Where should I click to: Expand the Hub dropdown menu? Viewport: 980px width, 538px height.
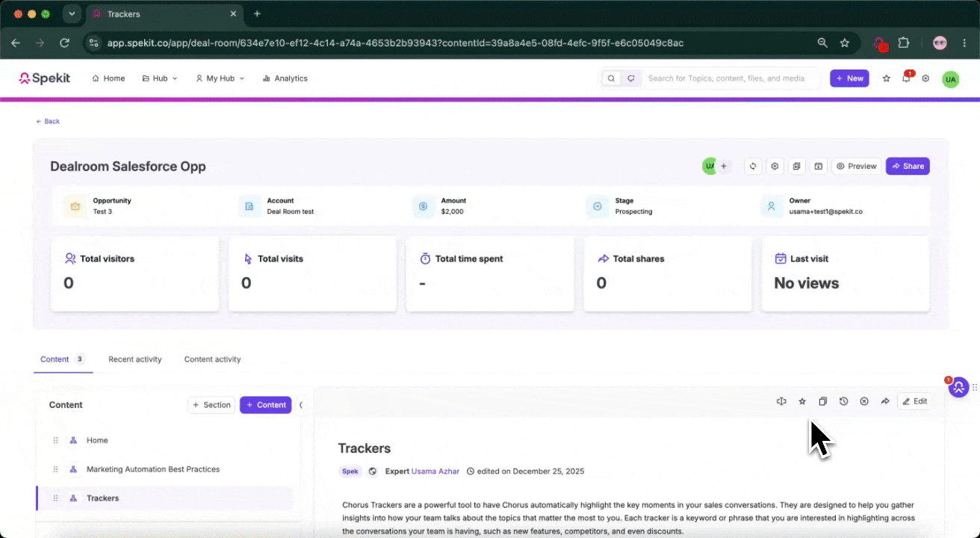coord(160,78)
